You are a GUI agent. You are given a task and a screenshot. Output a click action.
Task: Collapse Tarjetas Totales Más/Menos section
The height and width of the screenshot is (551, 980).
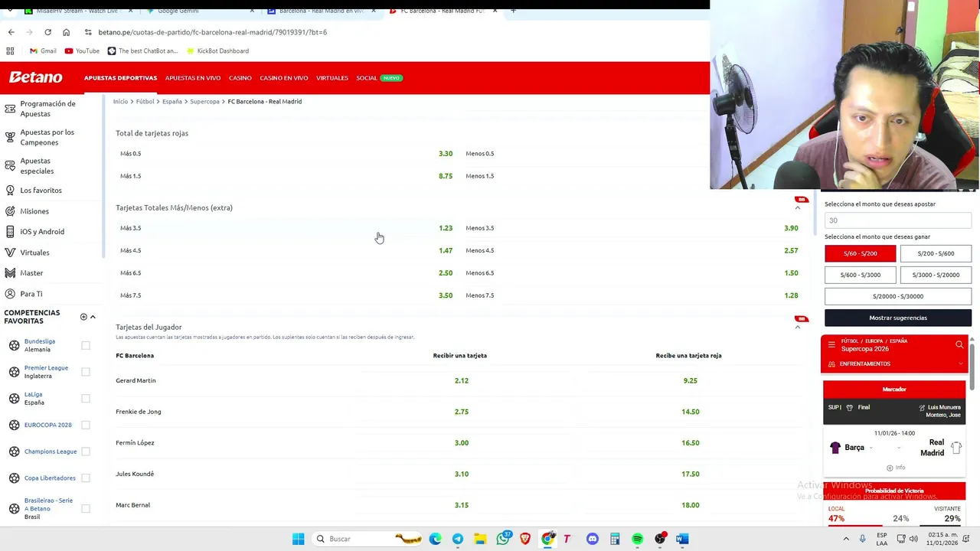click(797, 207)
